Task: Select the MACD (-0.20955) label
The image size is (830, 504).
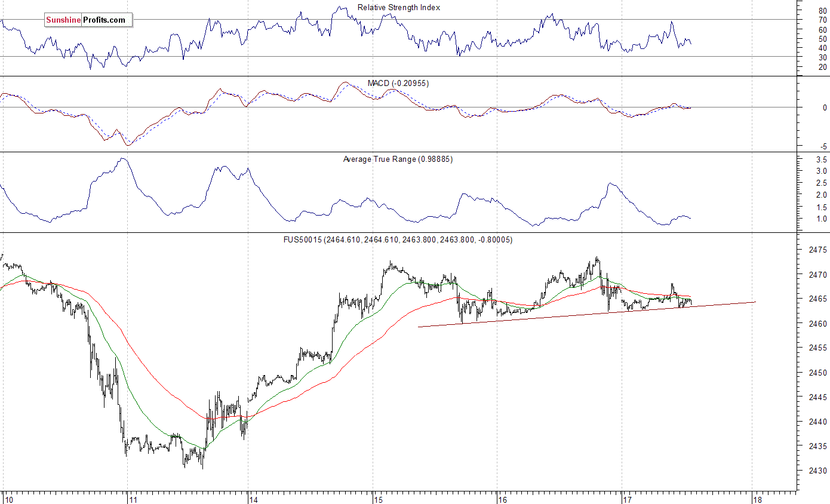Action: [398, 83]
